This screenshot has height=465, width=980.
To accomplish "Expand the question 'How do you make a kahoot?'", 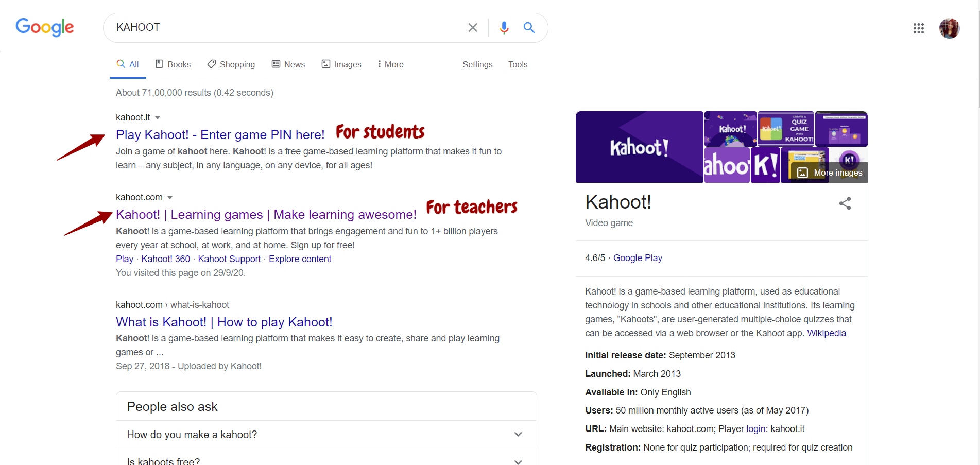I will (518, 434).
